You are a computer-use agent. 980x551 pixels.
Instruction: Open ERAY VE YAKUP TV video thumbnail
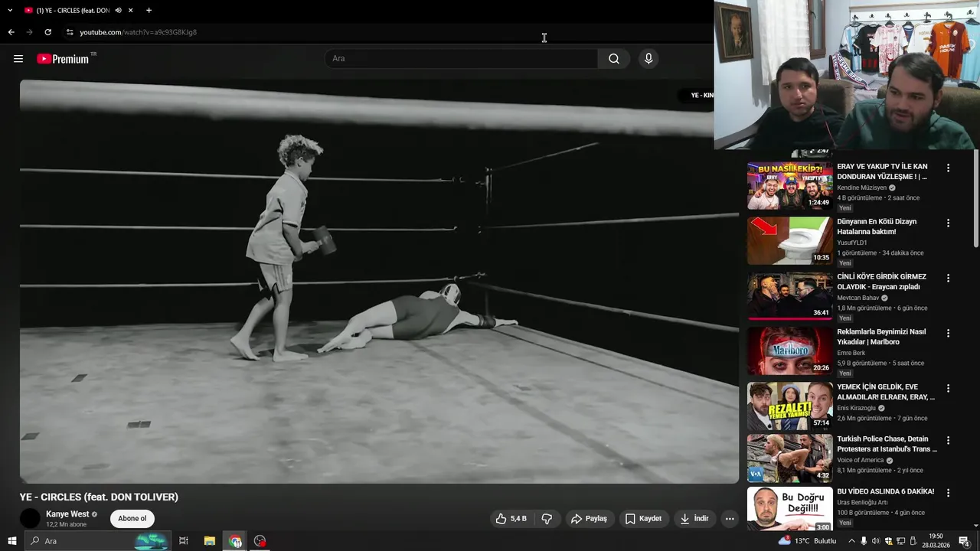coord(789,185)
